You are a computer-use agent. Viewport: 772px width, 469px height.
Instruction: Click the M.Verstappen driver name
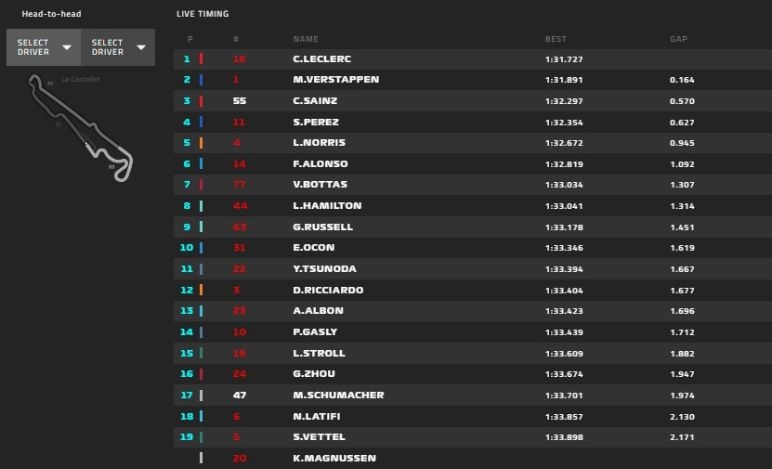[336, 80]
